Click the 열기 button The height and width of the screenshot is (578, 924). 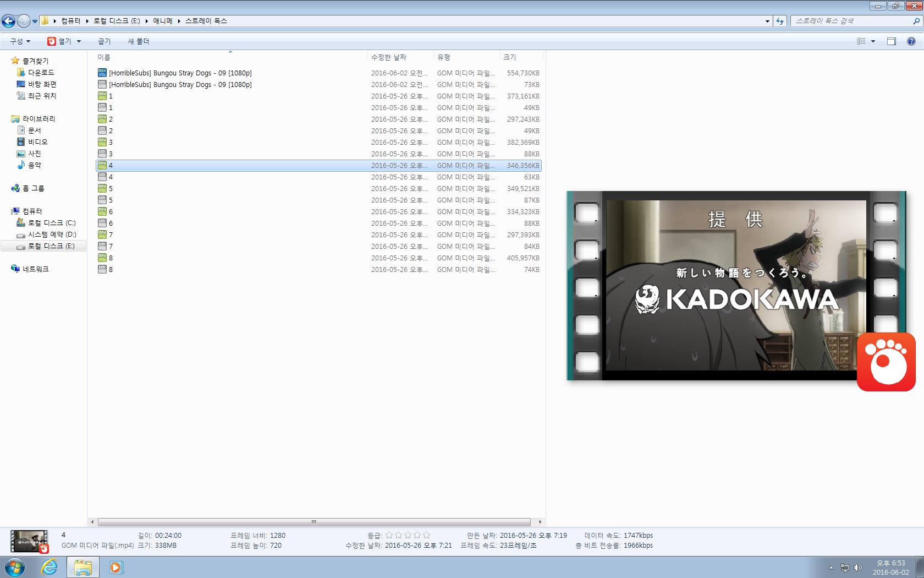pos(59,41)
